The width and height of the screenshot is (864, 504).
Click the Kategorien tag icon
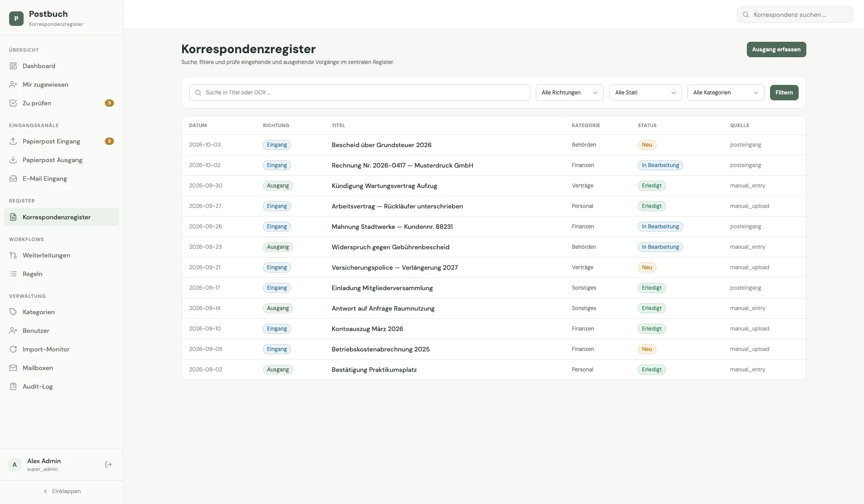[x=13, y=312]
